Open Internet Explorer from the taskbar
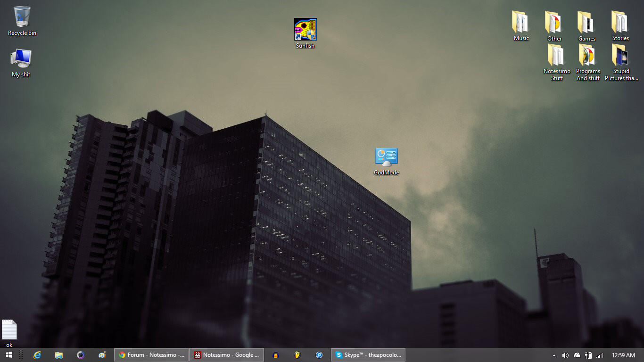 coord(37,355)
